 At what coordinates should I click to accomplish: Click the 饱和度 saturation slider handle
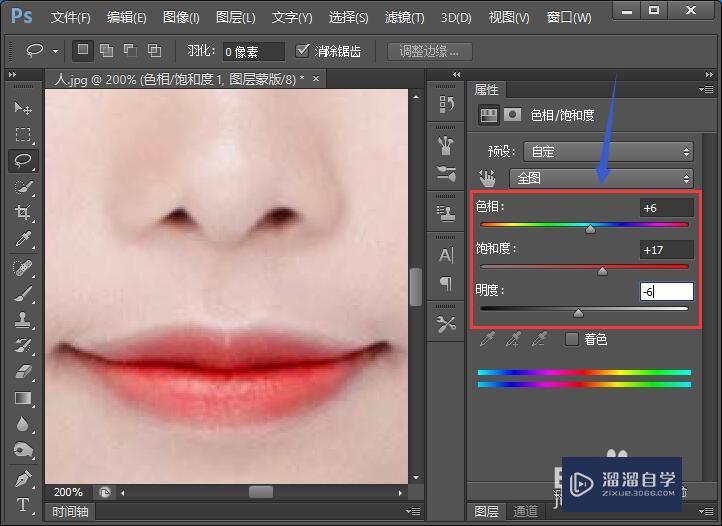(x=602, y=271)
